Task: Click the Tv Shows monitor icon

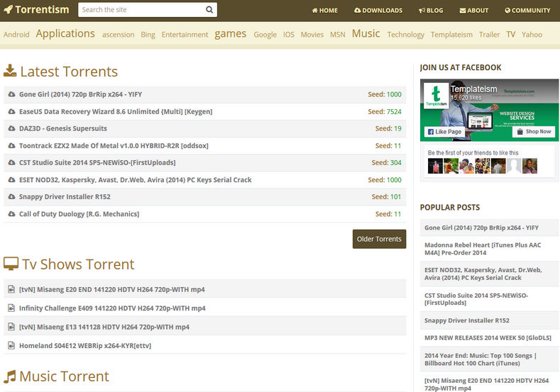Action: [11, 264]
